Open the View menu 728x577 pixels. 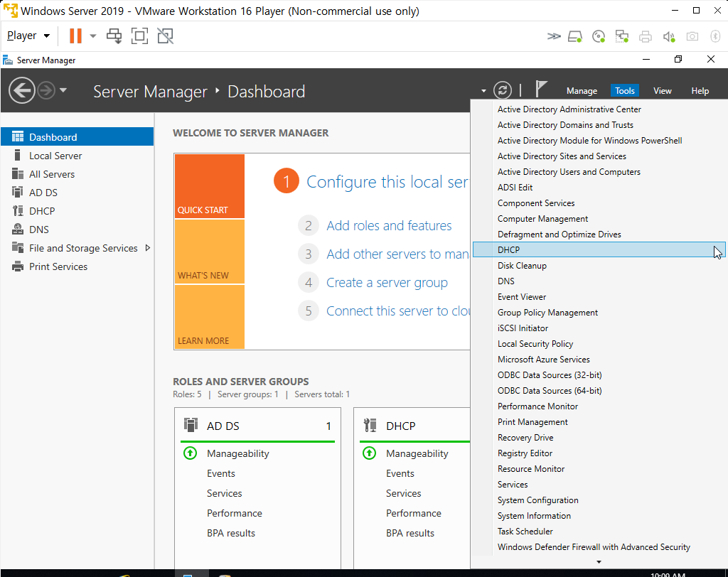click(662, 90)
